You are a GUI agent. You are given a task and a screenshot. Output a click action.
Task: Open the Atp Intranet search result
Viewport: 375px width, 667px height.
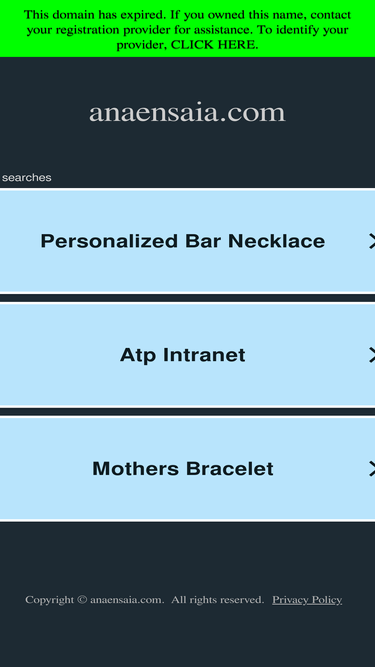[x=188, y=355]
